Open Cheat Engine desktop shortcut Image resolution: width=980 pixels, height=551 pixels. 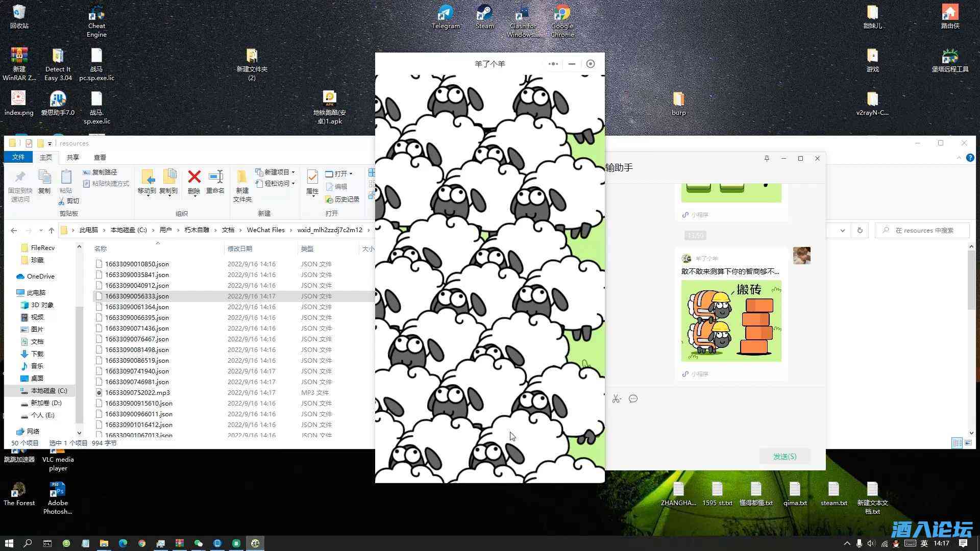tap(96, 21)
